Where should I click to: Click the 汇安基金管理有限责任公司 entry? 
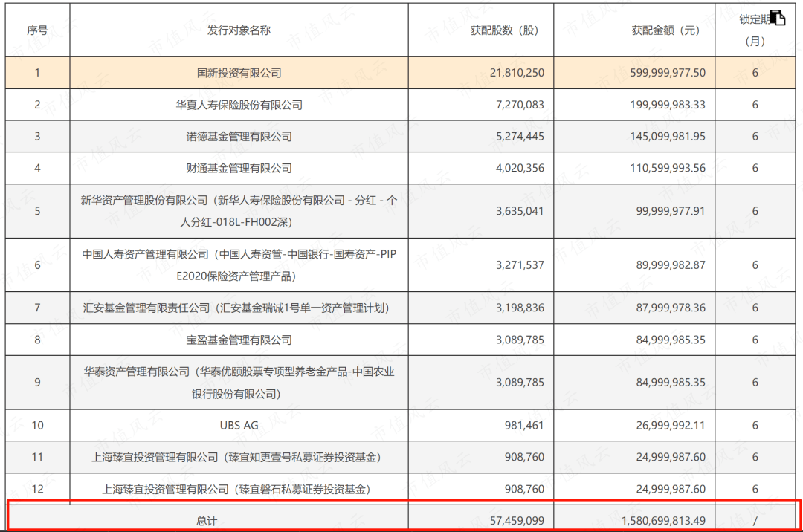(236, 308)
